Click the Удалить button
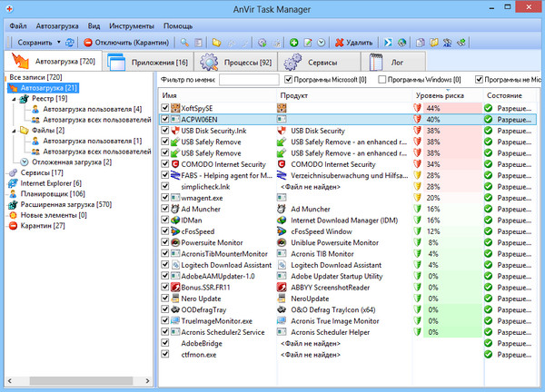The width and height of the screenshot is (545, 392). 353,42
